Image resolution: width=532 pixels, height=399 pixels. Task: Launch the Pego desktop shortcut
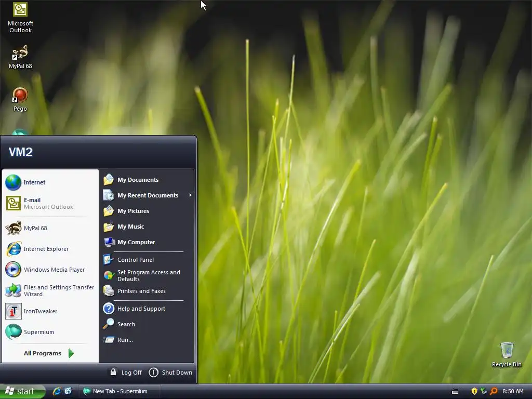click(x=20, y=99)
